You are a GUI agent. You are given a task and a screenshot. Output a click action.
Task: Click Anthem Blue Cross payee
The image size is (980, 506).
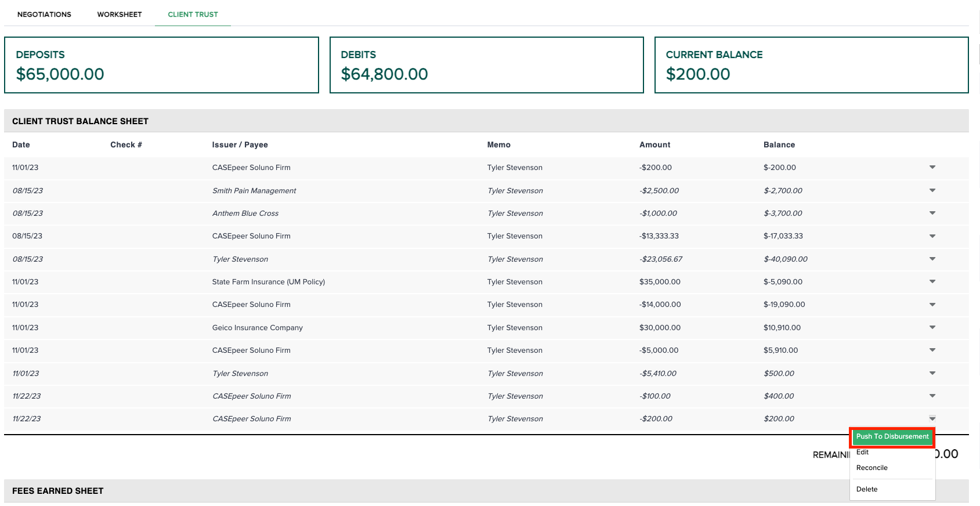pyautogui.click(x=245, y=213)
